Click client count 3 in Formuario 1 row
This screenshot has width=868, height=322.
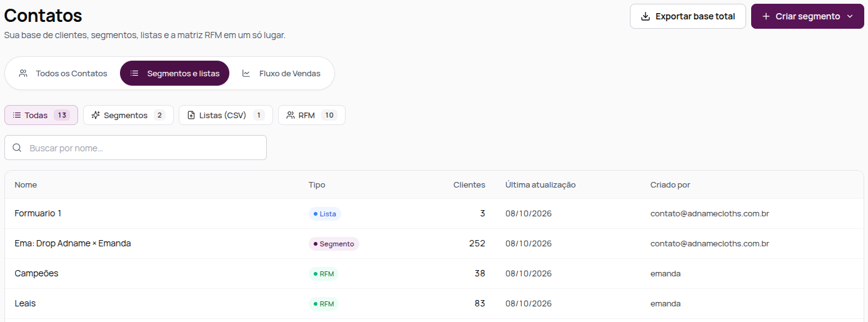(x=482, y=214)
